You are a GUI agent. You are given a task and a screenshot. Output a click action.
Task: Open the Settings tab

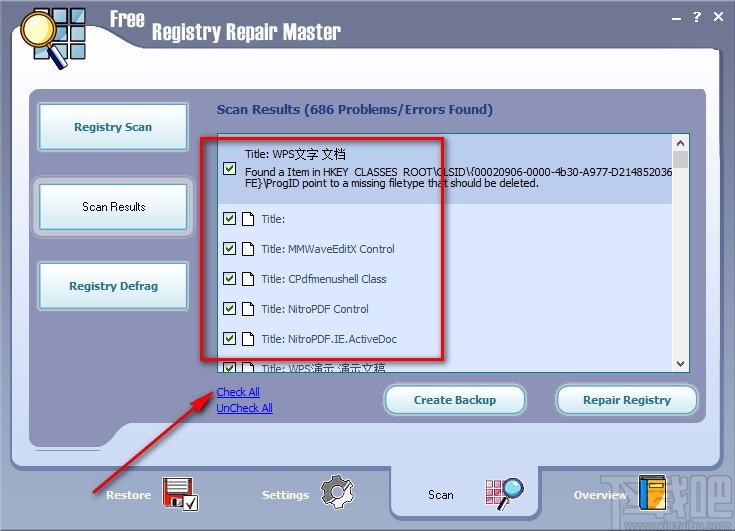click(308, 494)
